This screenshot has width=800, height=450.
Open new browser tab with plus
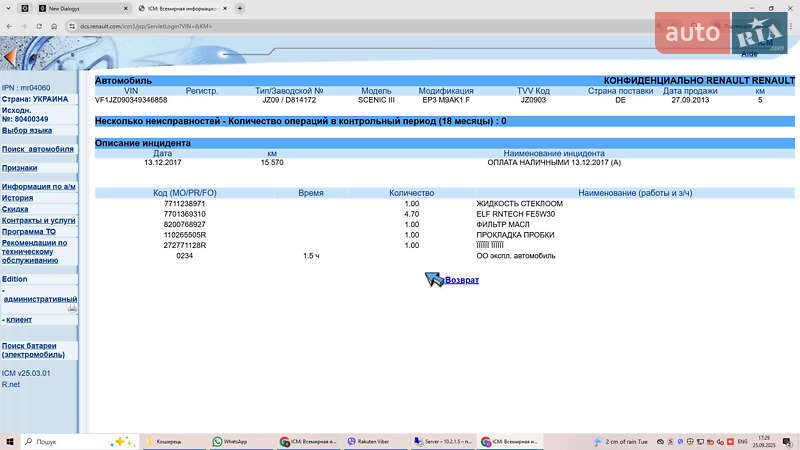point(239,8)
